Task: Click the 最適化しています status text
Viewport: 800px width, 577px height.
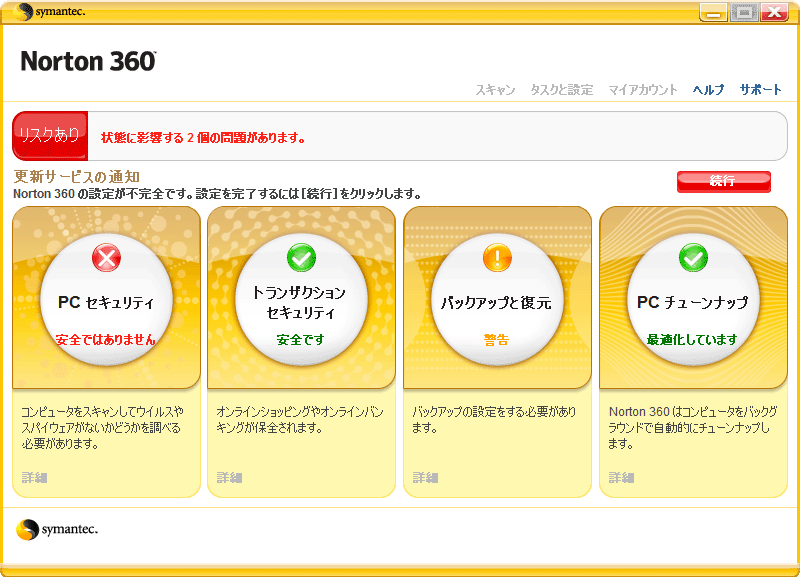Action: point(692,340)
